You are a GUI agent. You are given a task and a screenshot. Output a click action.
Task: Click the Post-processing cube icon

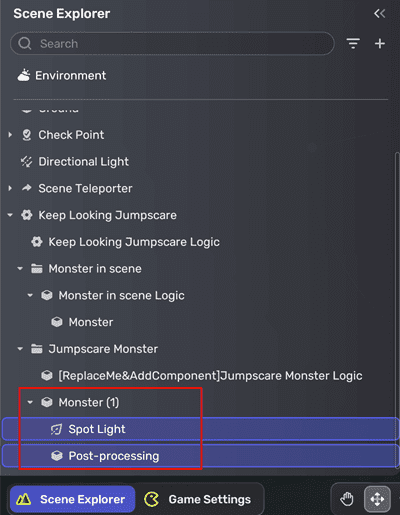pos(57,456)
